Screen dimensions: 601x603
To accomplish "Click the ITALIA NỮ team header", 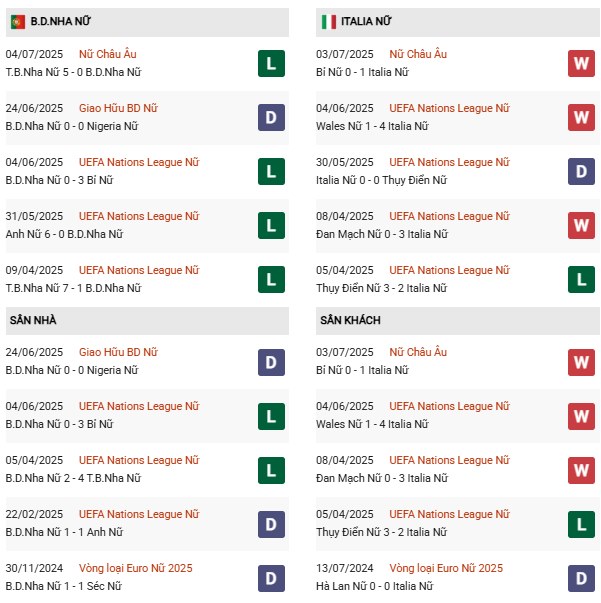I will [366, 21].
